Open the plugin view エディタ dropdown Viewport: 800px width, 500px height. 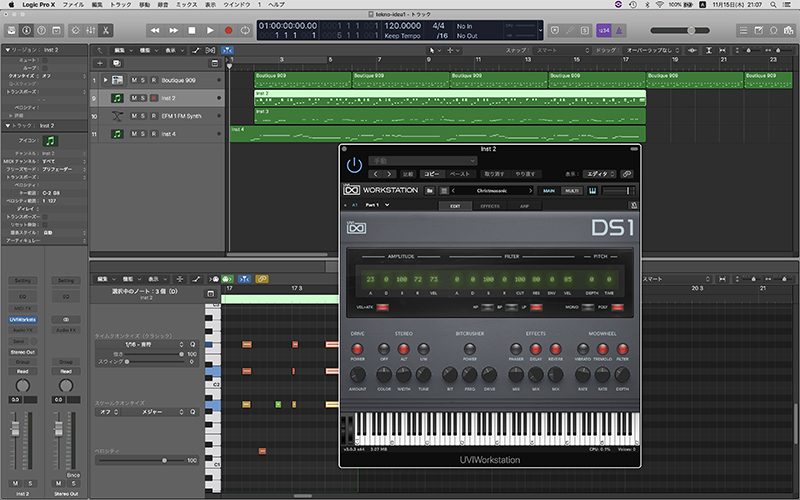(x=599, y=174)
